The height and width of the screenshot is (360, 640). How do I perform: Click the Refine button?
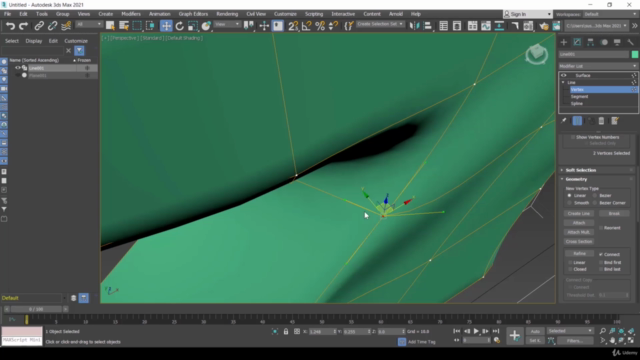[x=579, y=254]
